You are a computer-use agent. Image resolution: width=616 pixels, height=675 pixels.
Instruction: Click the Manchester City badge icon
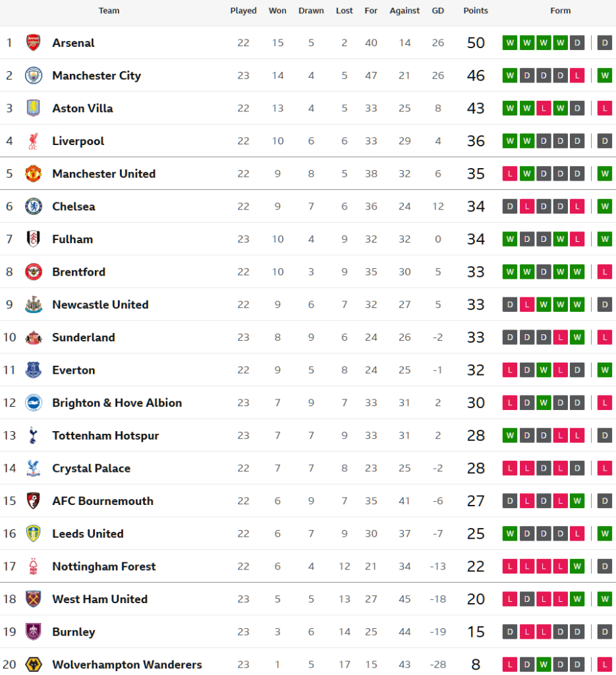coord(33,76)
